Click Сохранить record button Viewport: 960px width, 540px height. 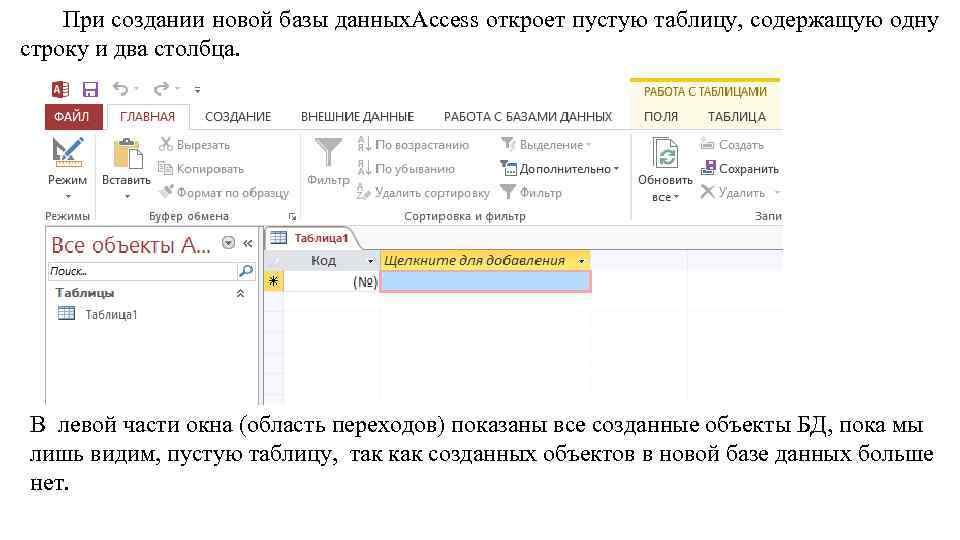pyautogui.click(x=740, y=169)
